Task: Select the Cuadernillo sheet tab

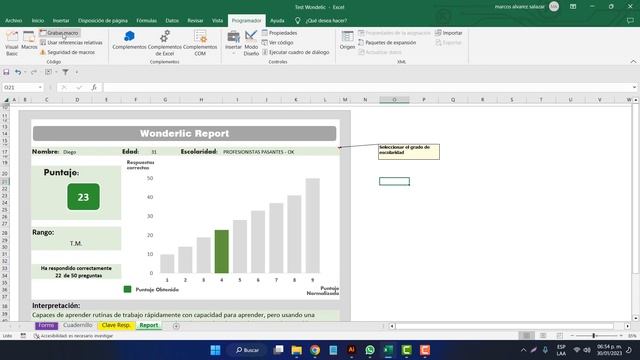Action: 78,325
